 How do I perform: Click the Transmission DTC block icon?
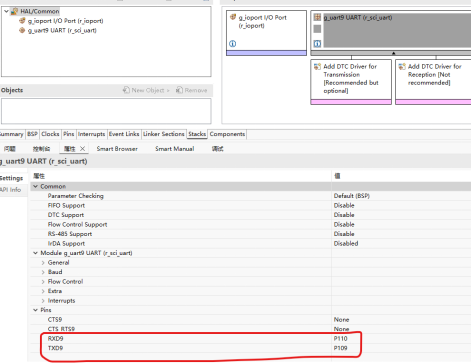(x=317, y=66)
